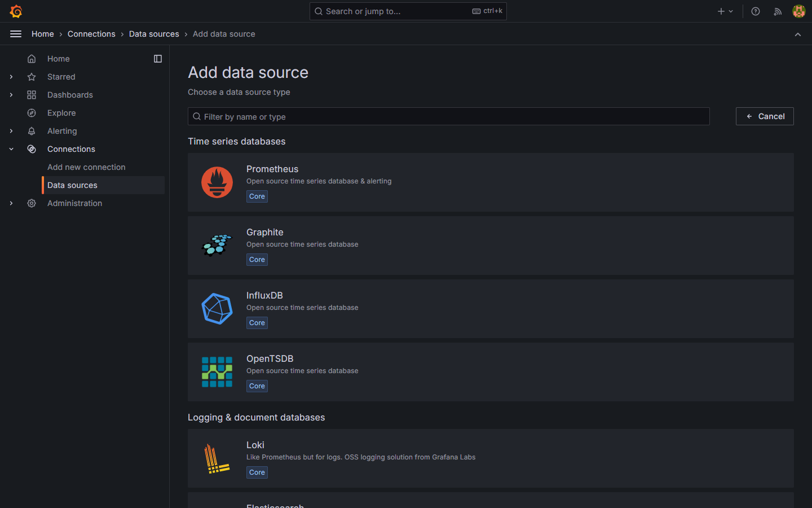
Task: Choose the Prometheus data source title
Action: tap(272, 169)
